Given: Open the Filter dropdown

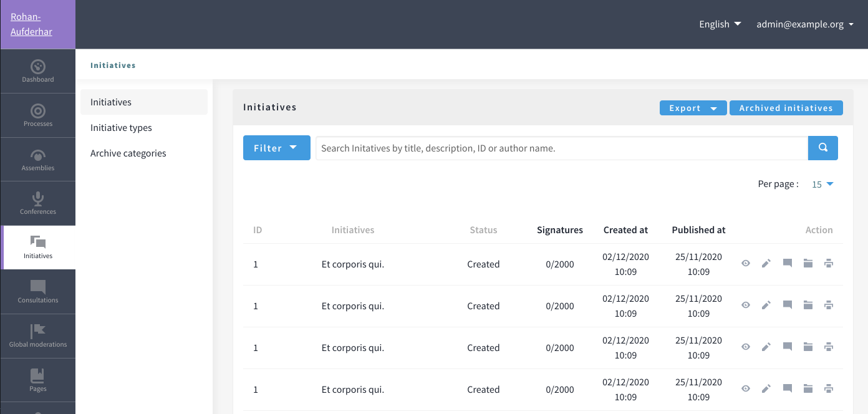Looking at the screenshot, I should (276, 148).
